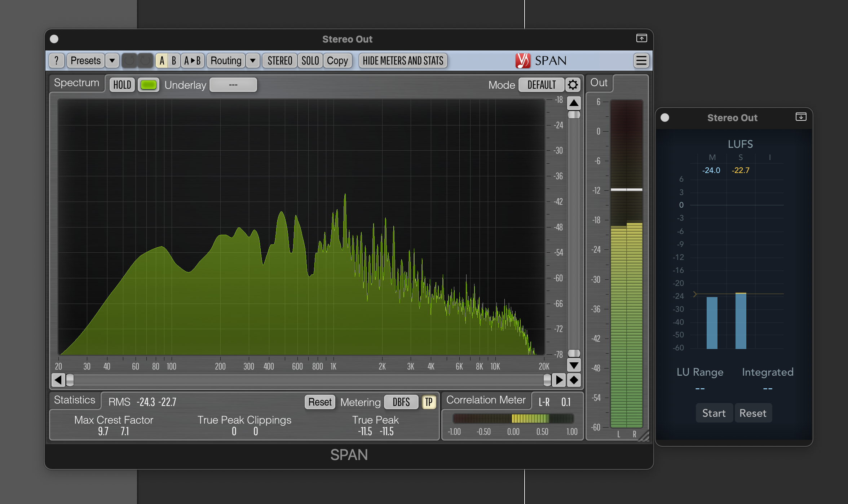
Task: Select the A preset slot
Action: click(162, 61)
